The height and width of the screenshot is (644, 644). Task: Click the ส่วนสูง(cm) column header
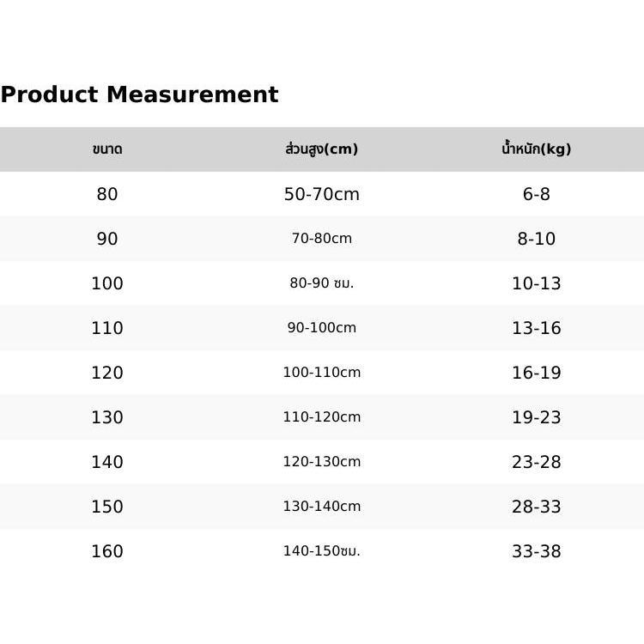[x=321, y=149]
